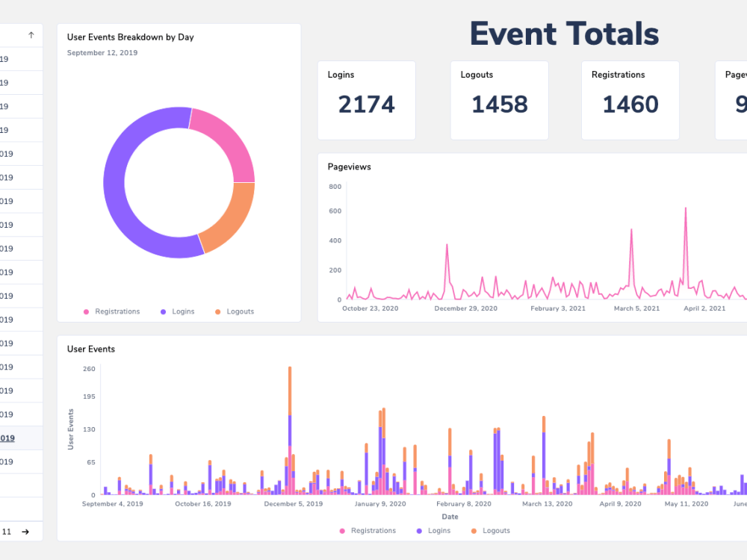
Task: Click the orange Logouts dot under the donut chart
Action: click(219, 311)
